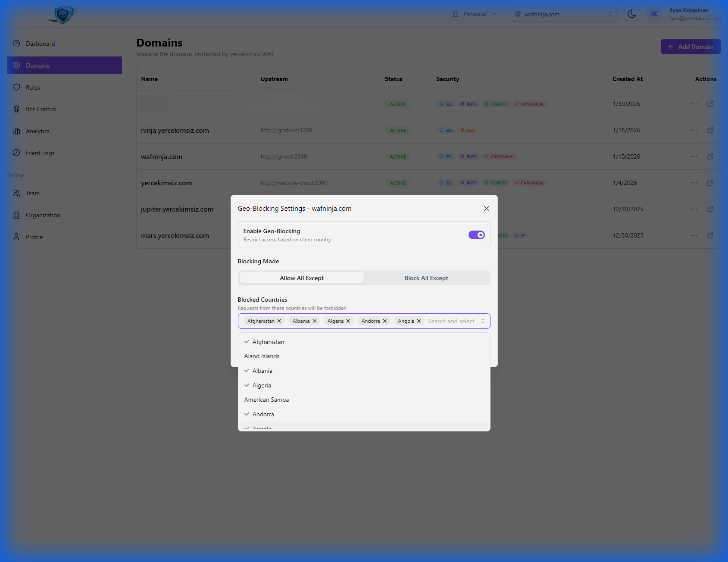
Task: Select Allow All Except mode
Action: tap(302, 278)
